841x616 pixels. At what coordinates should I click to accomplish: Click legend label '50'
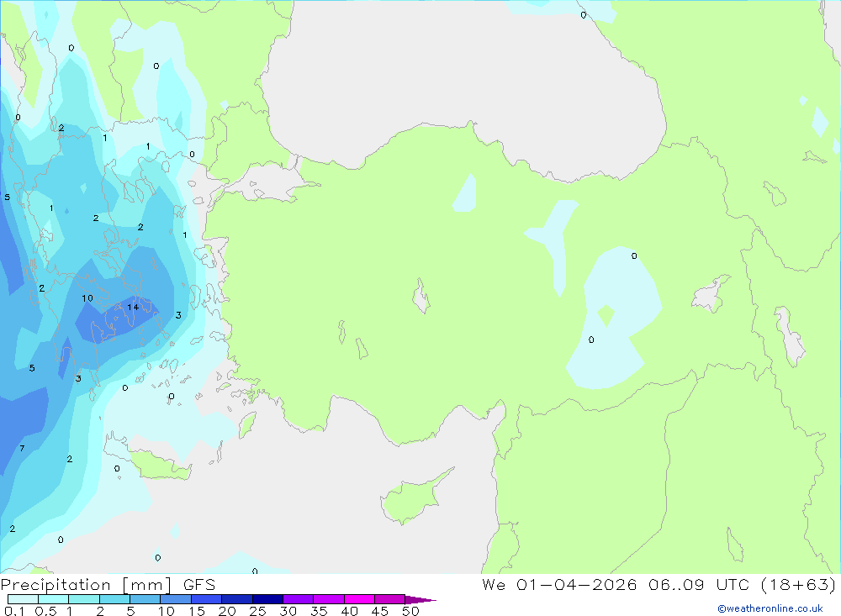[411, 611]
